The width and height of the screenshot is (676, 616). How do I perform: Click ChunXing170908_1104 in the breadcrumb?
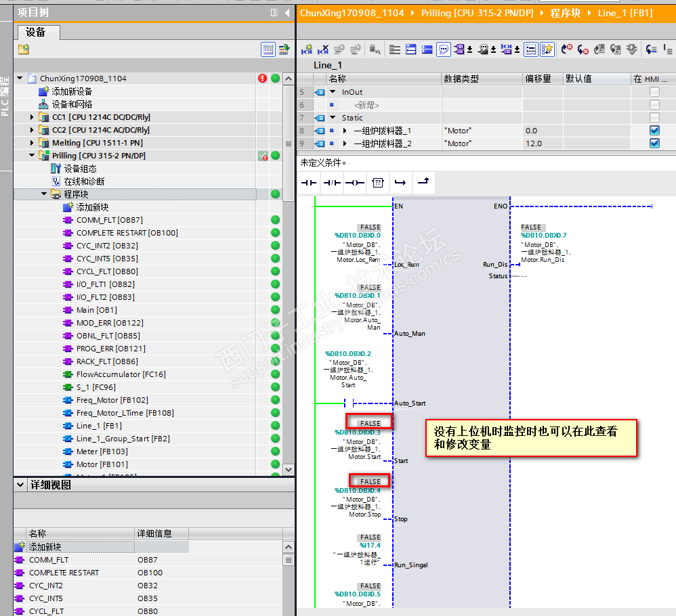352,13
